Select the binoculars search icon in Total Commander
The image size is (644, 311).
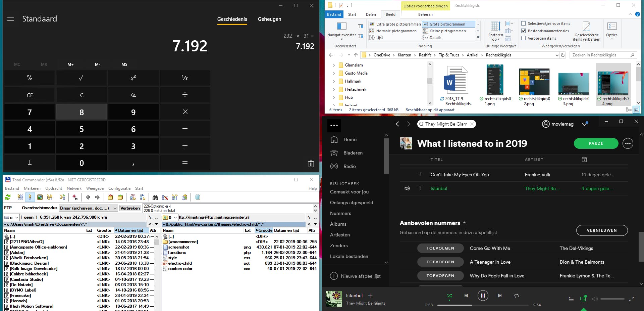point(155,197)
